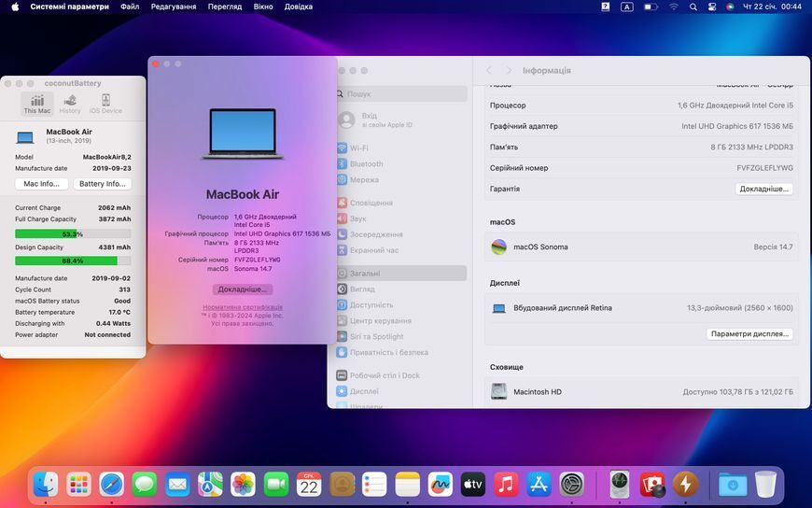Open the Trash in the Dock
812x508 pixels.
click(766, 485)
